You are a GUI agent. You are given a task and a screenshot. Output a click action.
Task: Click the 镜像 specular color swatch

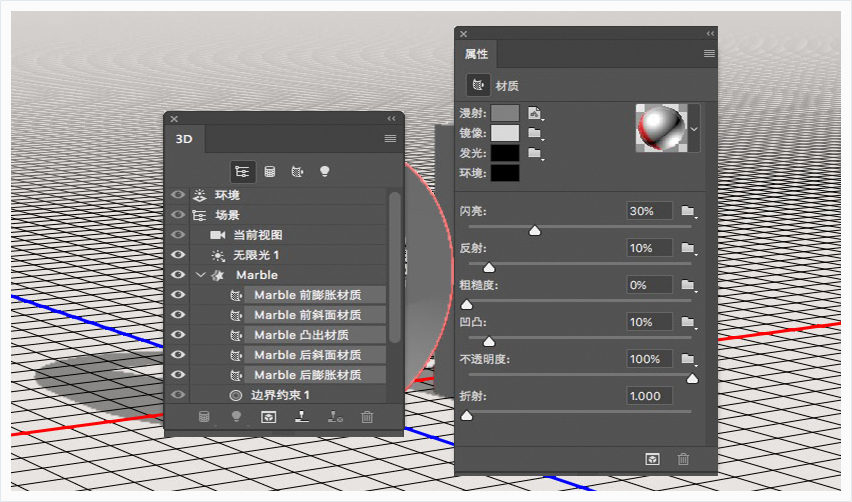(505, 133)
